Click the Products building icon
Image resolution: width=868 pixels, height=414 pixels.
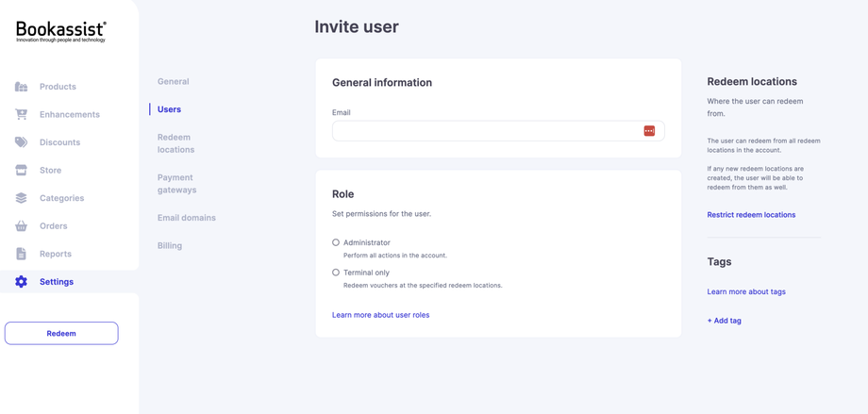(21, 87)
